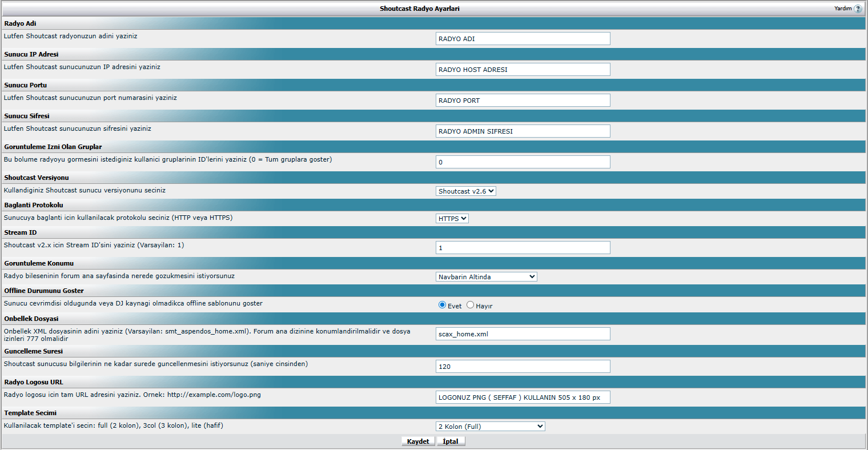Click the viewing groups field containing 0
This screenshot has height=450, width=868.
point(523,162)
